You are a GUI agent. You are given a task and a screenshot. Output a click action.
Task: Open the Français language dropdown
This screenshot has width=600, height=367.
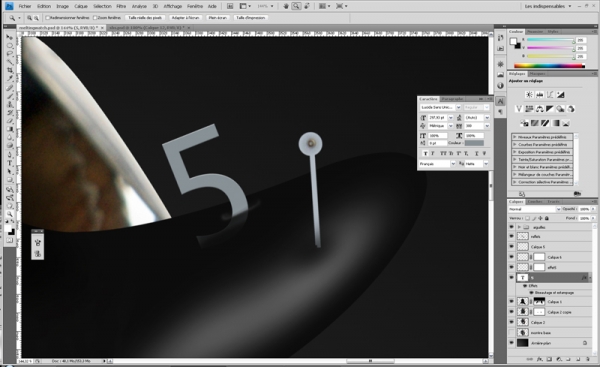[453, 164]
